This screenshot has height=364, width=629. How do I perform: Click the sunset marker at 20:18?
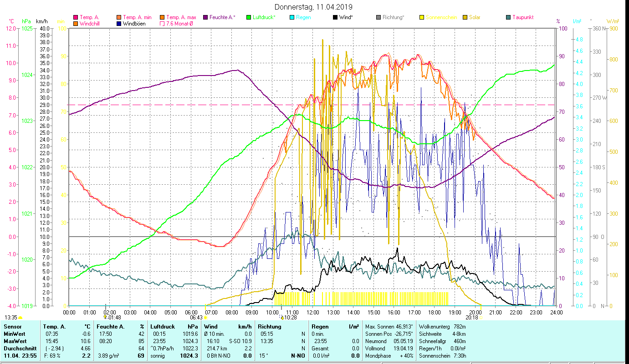[x=481, y=318]
